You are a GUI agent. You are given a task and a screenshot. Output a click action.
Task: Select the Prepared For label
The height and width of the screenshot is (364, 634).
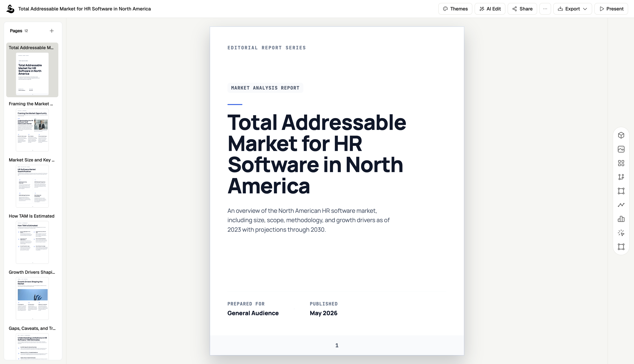click(246, 304)
